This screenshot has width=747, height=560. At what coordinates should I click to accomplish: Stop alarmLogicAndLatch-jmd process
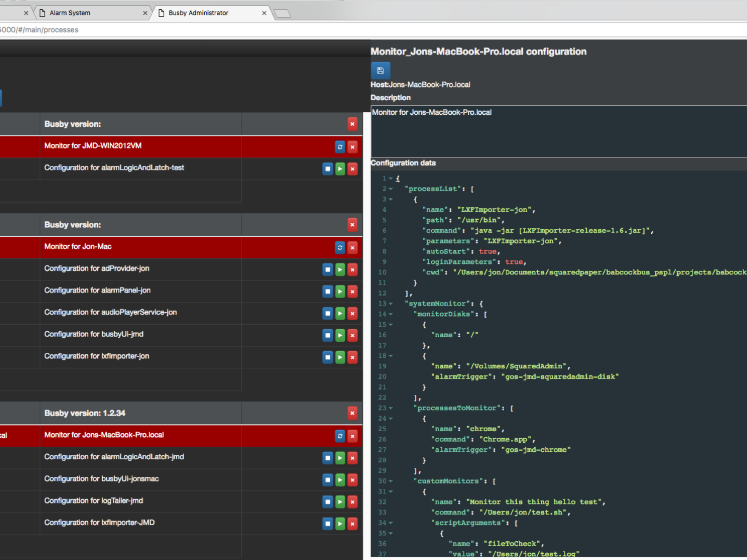tap(328, 458)
